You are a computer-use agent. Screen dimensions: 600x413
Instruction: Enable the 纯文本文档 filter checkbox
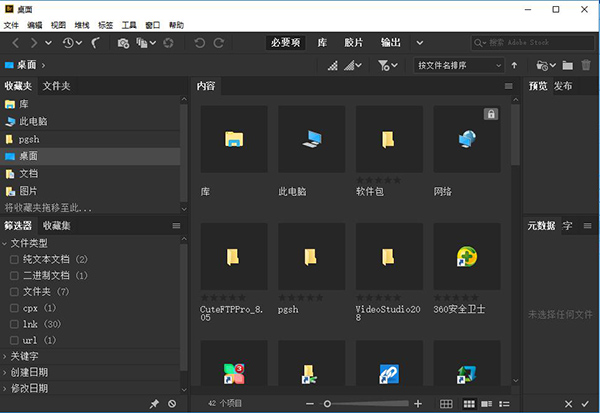point(14,260)
